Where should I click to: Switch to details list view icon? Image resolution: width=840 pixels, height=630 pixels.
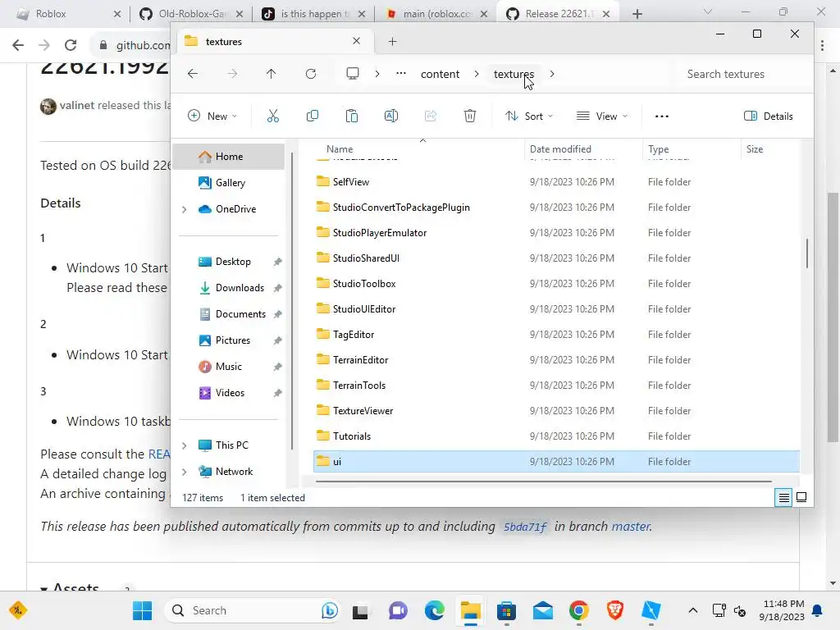(x=783, y=498)
